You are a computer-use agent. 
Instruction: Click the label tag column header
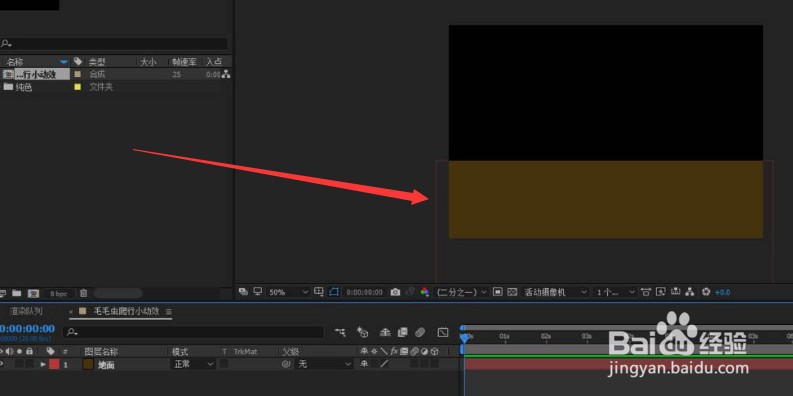(x=77, y=61)
